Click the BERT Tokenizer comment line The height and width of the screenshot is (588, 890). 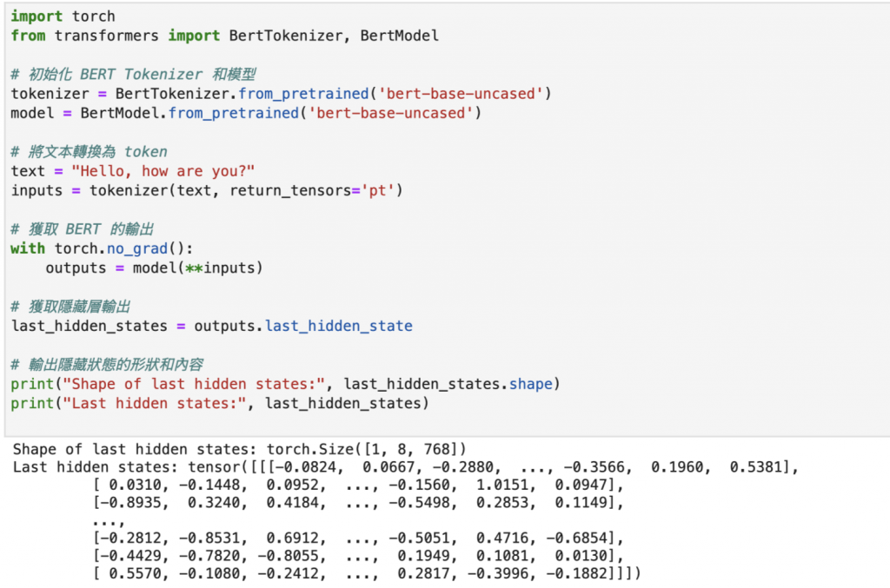[x=133, y=75]
